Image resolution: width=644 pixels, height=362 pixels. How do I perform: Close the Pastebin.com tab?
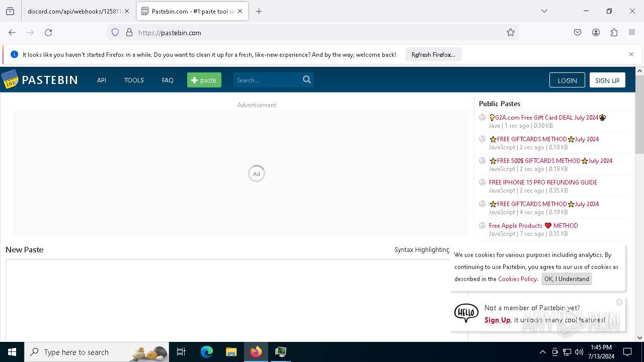(240, 11)
